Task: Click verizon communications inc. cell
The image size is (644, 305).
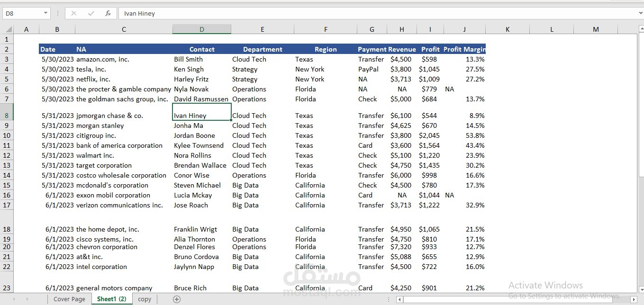Action: [124, 205]
